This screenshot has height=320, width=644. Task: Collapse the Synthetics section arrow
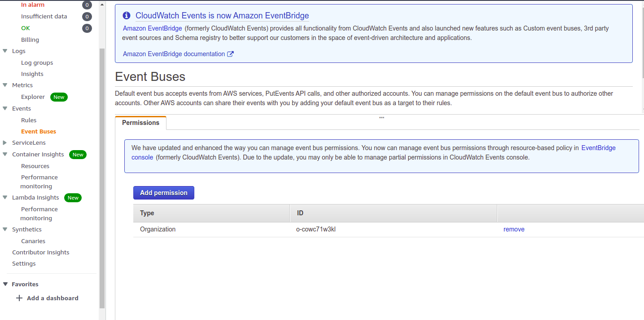click(x=5, y=230)
